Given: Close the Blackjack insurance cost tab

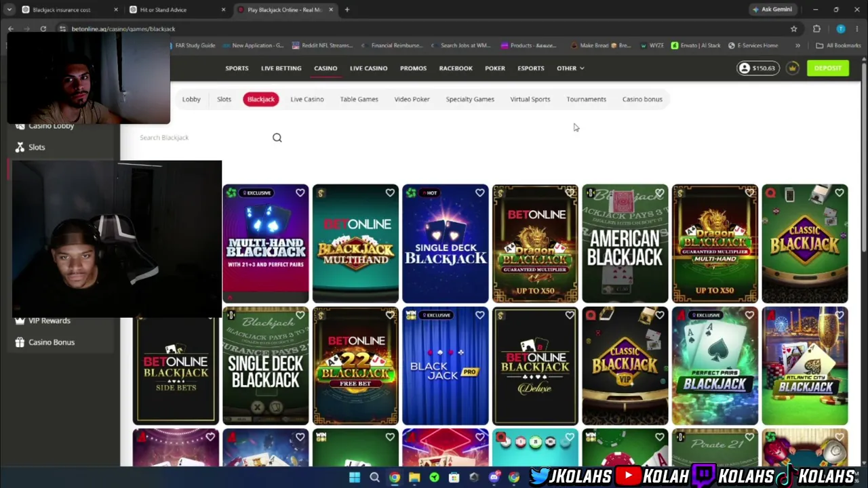Looking at the screenshot, I should click(115, 9).
